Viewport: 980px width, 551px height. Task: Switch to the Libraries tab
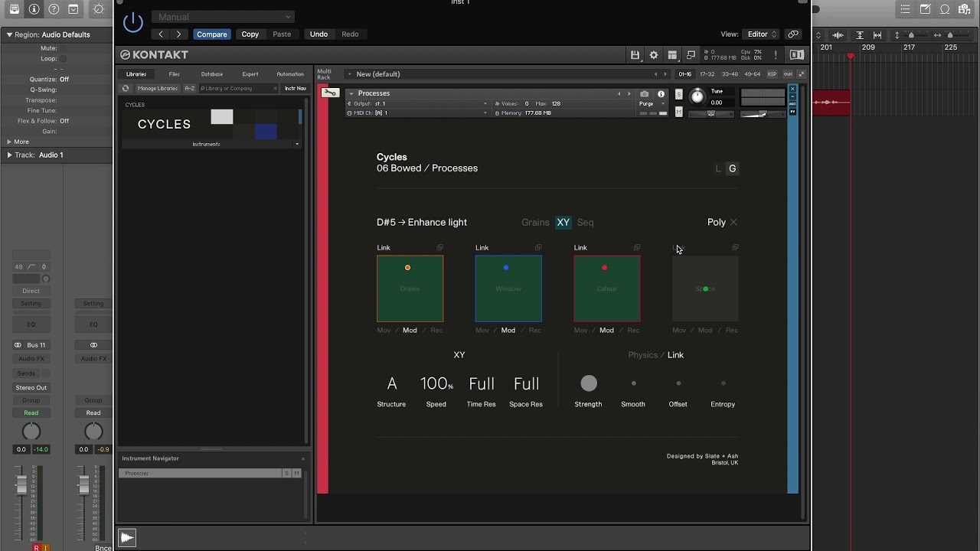(136, 74)
